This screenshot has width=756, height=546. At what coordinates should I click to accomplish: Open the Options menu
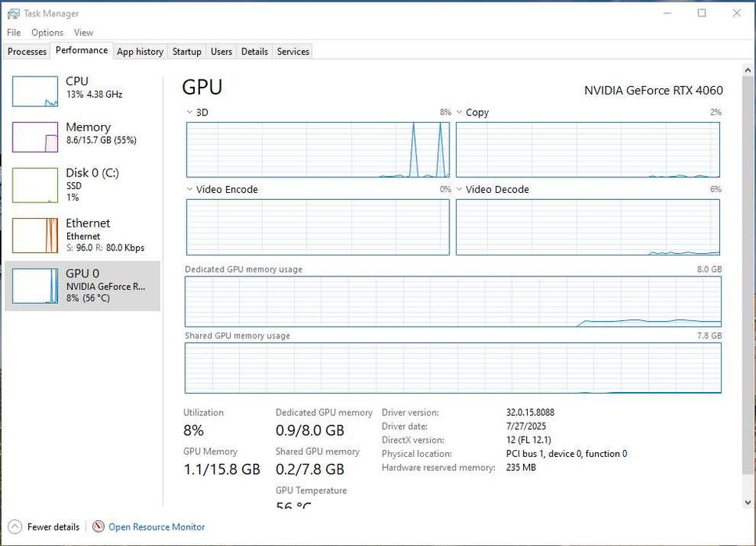coord(47,33)
